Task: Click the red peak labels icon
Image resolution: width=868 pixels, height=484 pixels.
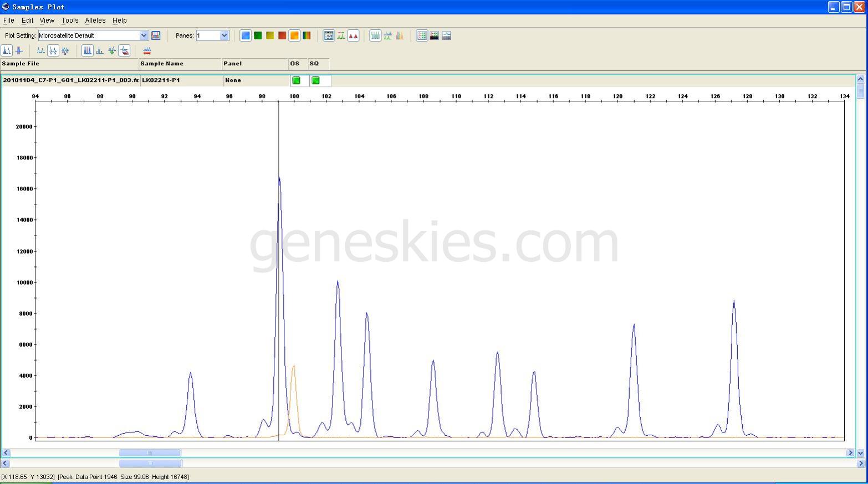Action: click(x=353, y=35)
